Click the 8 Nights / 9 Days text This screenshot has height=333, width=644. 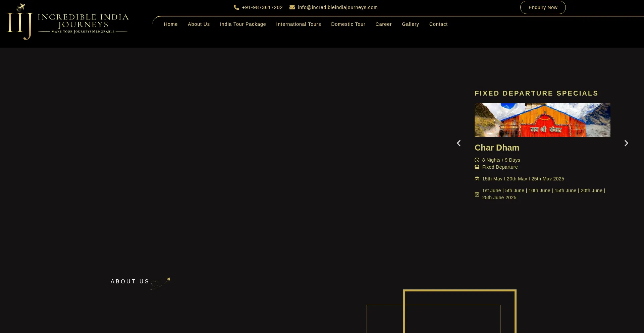[x=501, y=160]
